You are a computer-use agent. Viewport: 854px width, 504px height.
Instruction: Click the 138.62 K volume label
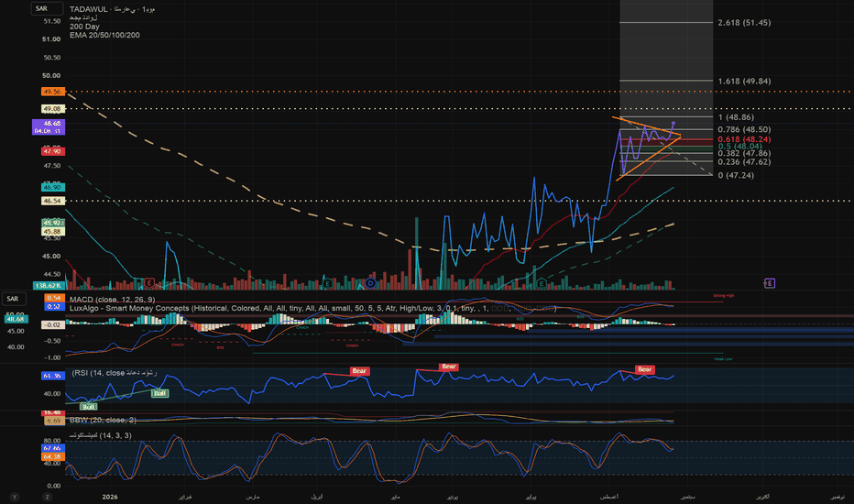click(49, 286)
